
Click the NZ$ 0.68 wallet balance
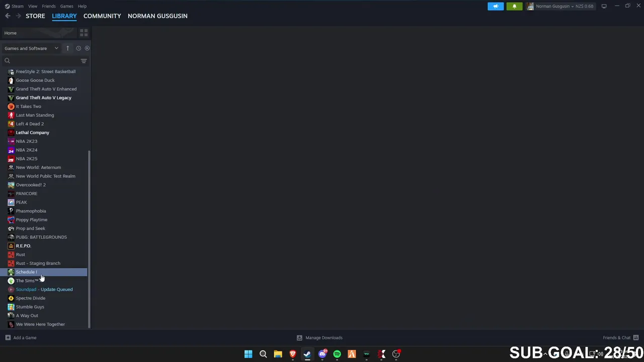[584, 6]
